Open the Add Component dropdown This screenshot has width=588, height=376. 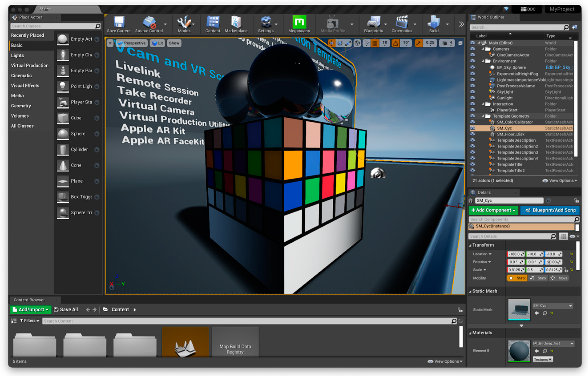(x=493, y=210)
